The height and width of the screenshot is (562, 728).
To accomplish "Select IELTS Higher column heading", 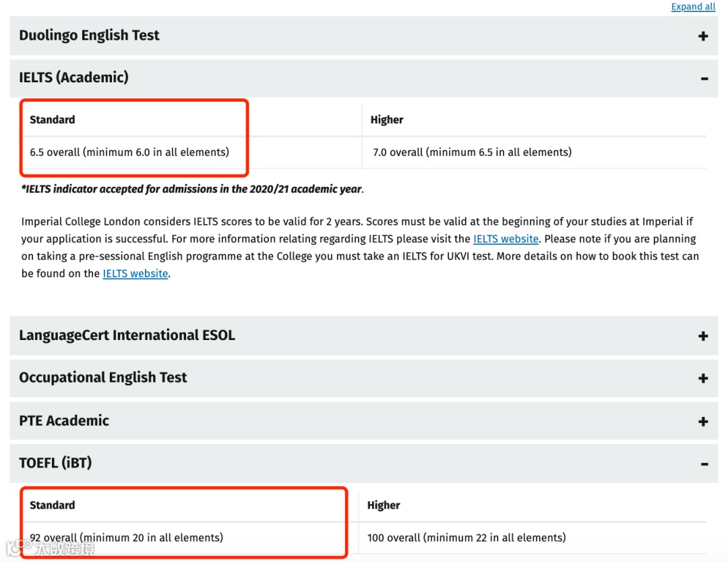I will click(387, 119).
